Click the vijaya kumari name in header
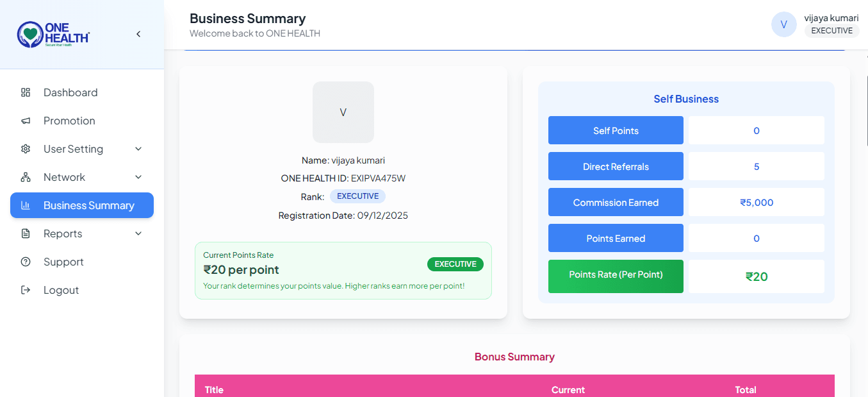The height and width of the screenshot is (397, 868). click(x=831, y=18)
